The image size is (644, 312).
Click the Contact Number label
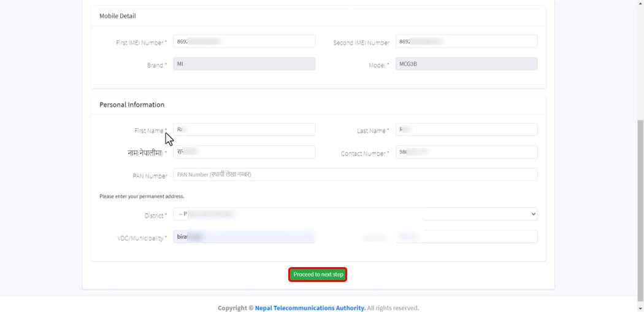(x=365, y=154)
